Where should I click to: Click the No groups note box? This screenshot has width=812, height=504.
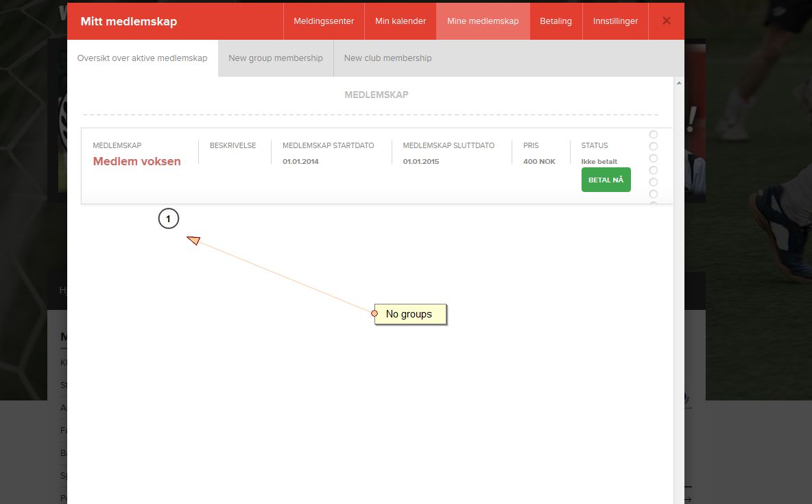point(410,315)
